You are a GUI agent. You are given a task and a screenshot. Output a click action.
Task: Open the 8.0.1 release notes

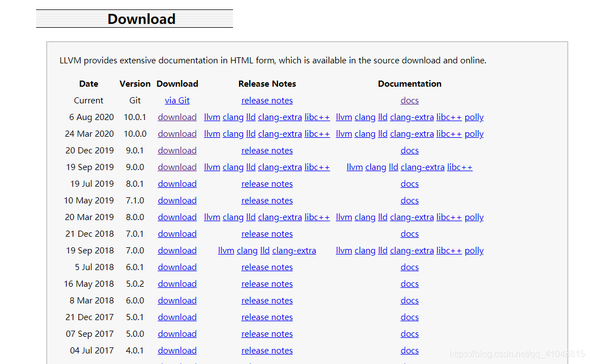267,184
